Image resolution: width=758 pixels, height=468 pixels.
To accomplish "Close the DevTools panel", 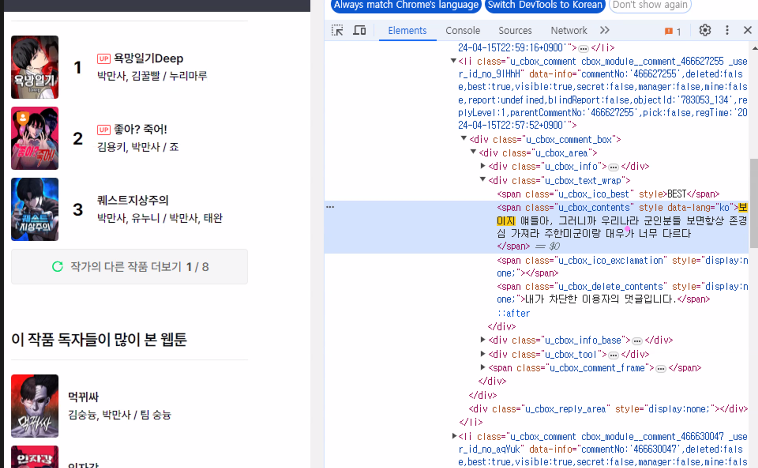I will (747, 30).
